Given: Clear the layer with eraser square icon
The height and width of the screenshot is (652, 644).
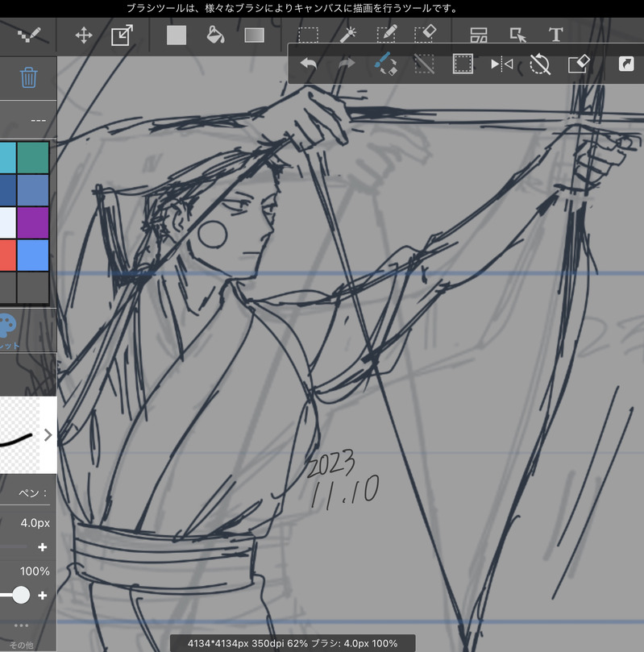Looking at the screenshot, I should click(x=579, y=64).
